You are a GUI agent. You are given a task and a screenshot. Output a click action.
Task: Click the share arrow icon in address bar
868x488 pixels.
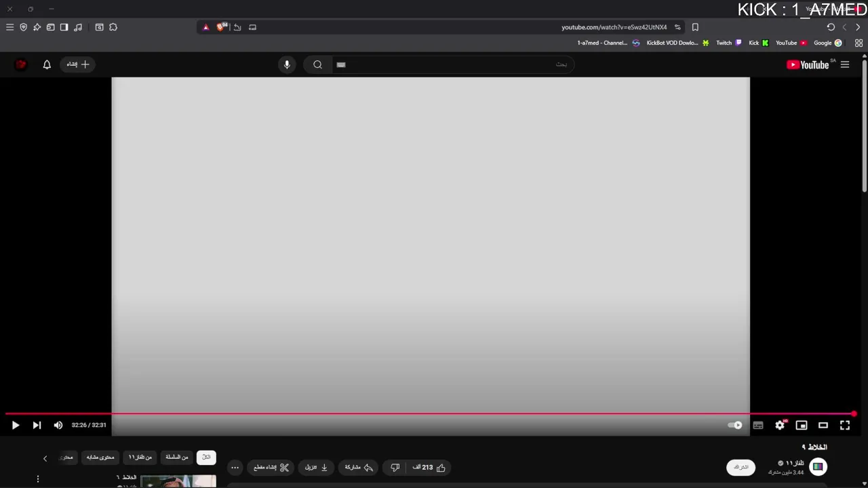pyautogui.click(x=237, y=27)
